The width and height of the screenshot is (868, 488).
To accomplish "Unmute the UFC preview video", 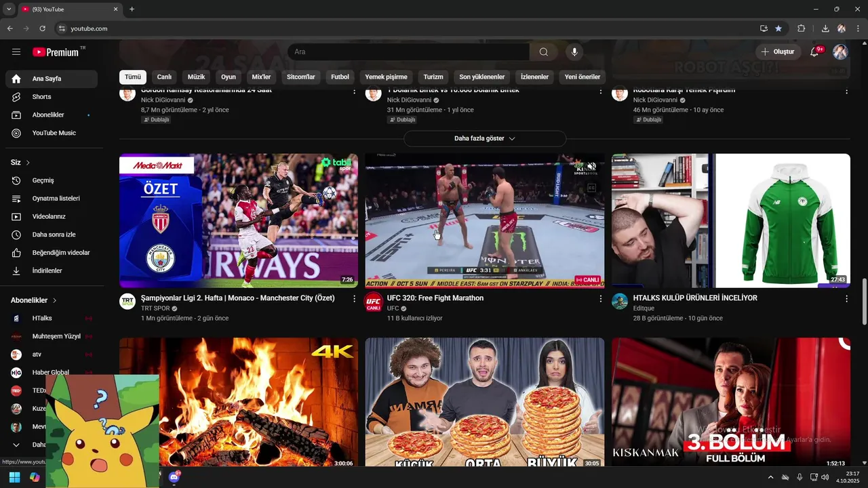I will pos(591,167).
